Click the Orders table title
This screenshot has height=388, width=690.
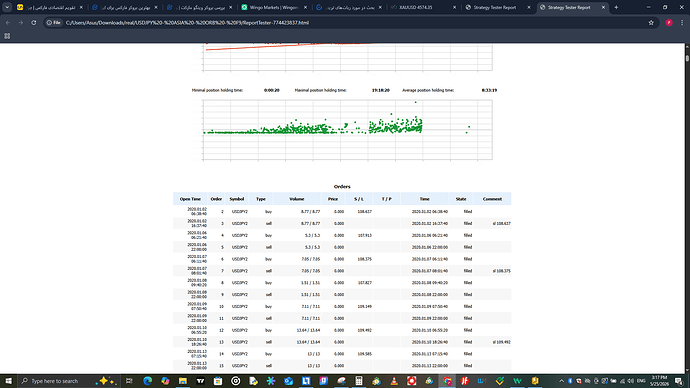coord(342,187)
